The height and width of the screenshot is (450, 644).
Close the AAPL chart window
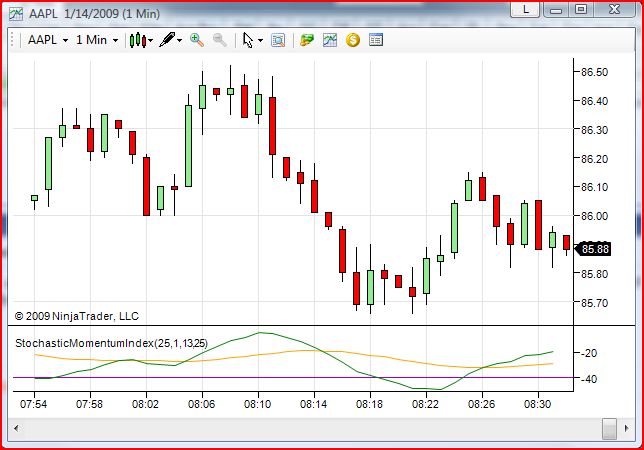pos(614,10)
